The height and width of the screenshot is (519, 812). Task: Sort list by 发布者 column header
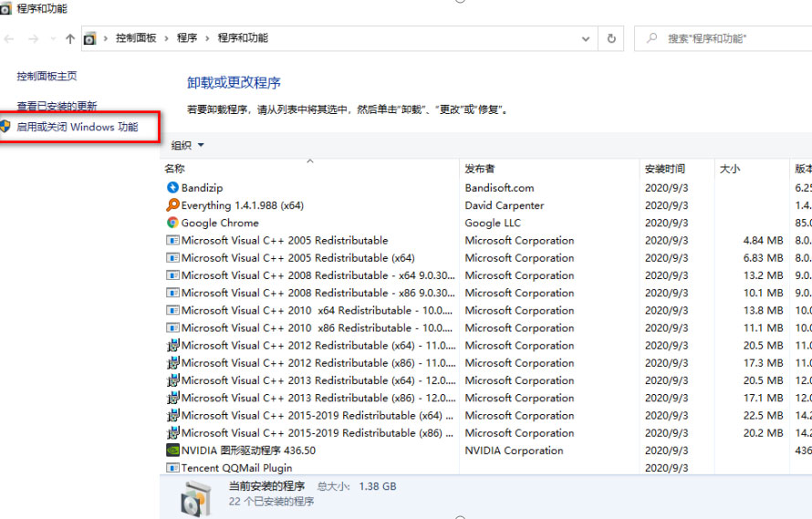pyautogui.click(x=480, y=169)
